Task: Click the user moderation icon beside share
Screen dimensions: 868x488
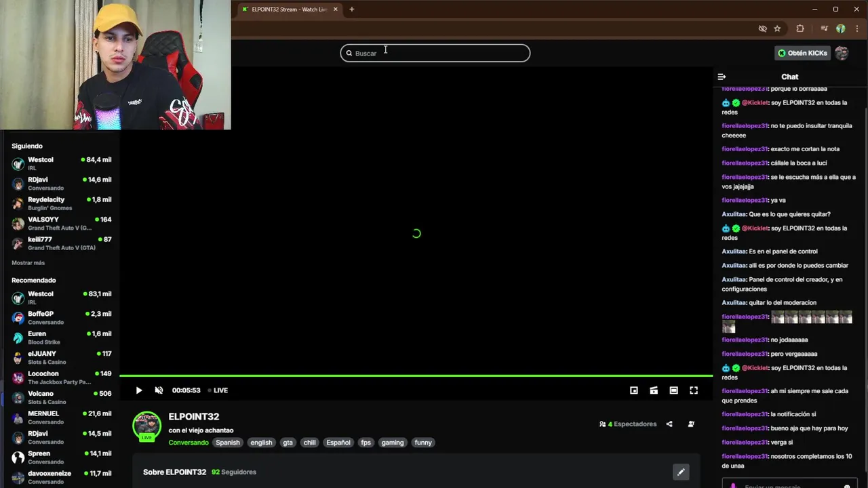Action: [691, 424]
